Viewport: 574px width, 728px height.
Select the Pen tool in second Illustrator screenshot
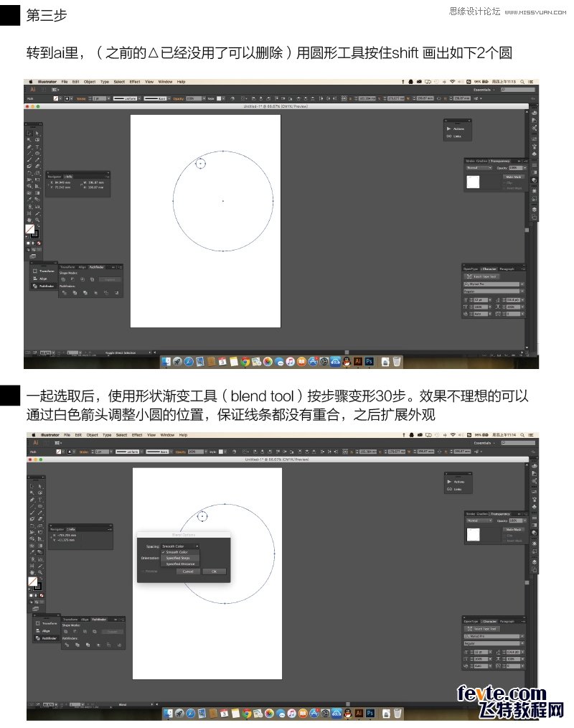32,500
